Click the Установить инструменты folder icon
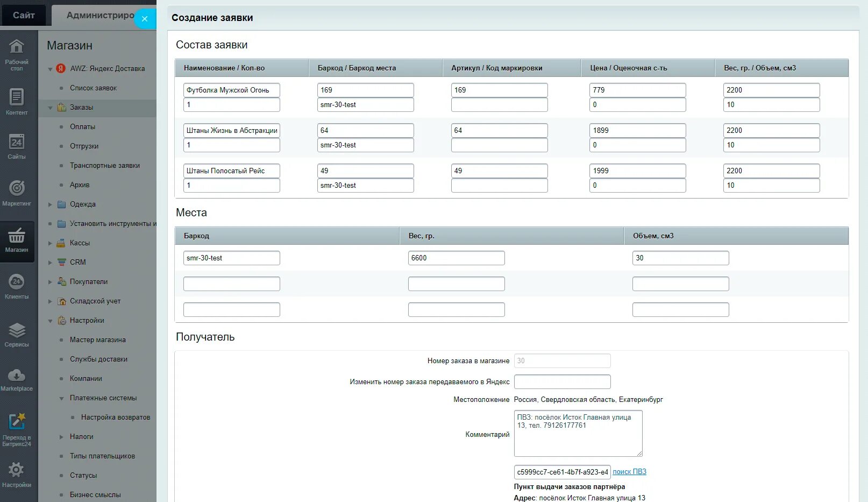 [x=61, y=223]
